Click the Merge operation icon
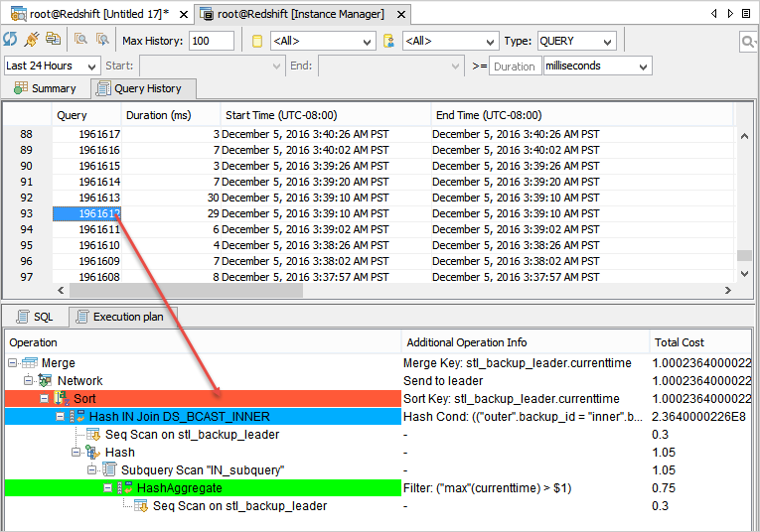Image resolution: width=760 pixels, height=532 pixels. click(x=30, y=362)
